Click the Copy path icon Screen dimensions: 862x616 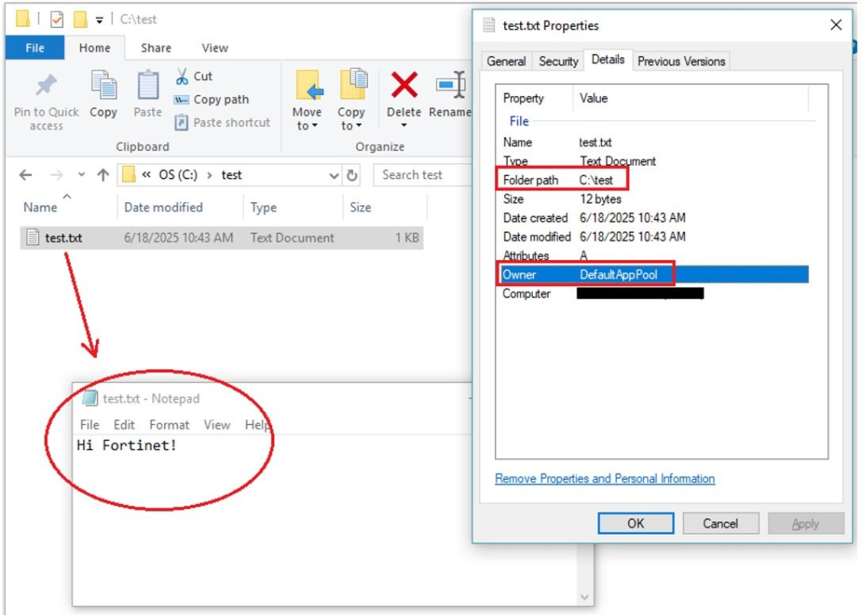tap(181, 99)
